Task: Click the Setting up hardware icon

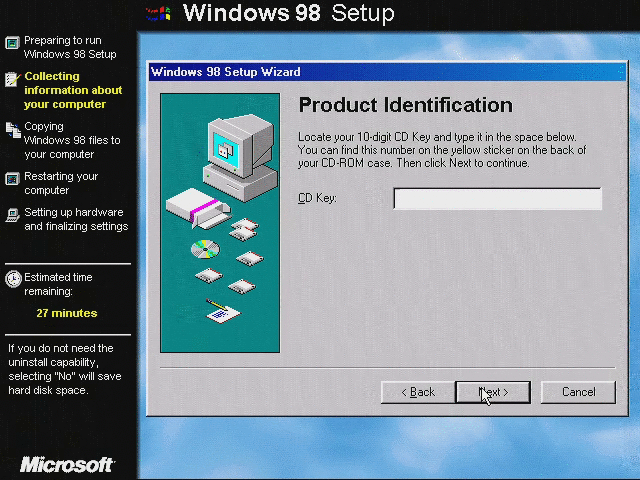Action: (12, 215)
